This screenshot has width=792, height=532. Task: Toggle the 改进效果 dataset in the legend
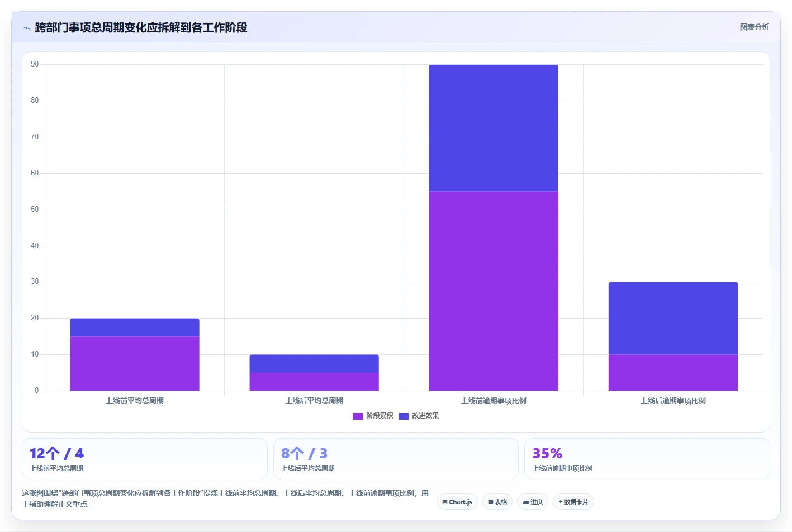click(419, 416)
